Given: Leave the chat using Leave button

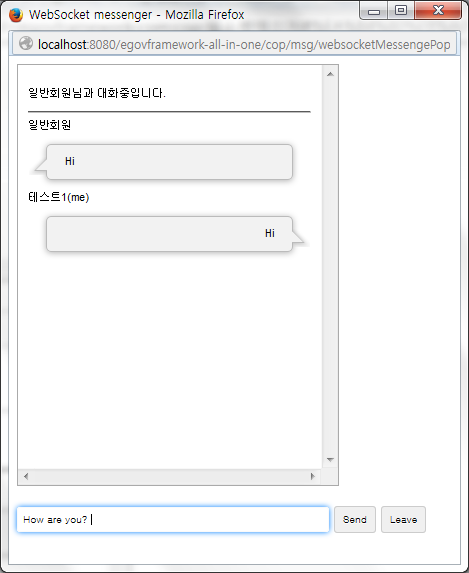Looking at the screenshot, I should coord(403,519).
